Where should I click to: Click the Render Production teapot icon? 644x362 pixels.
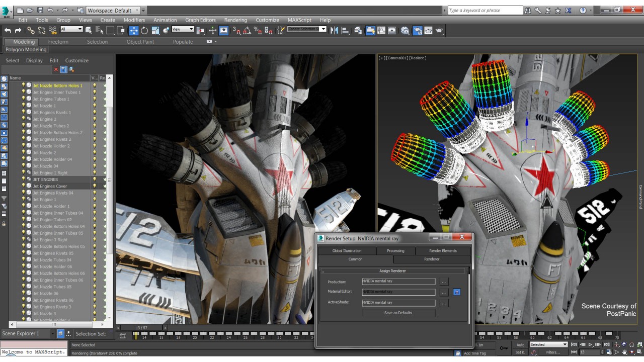(439, 31)
